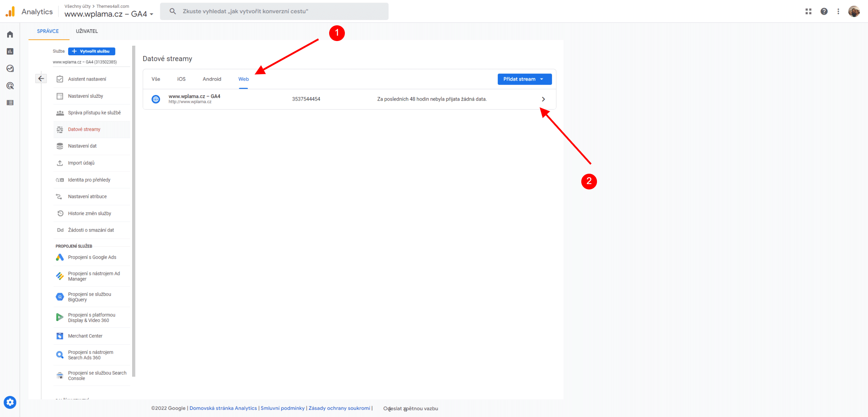Open Propojení s platformou Display & Video 360
This screenshot has height=417, width=868.
click(x=92, y=318)
